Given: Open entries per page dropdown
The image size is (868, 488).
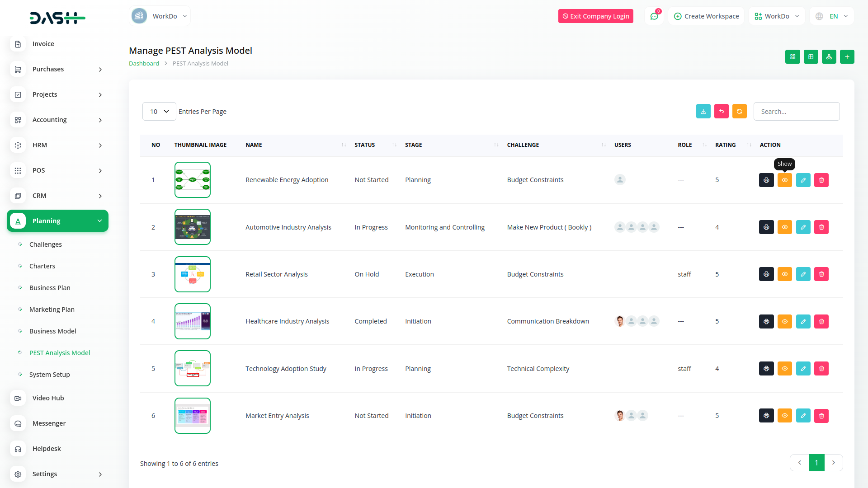Looking at the screenshot, I should click(x=159, y=112).
